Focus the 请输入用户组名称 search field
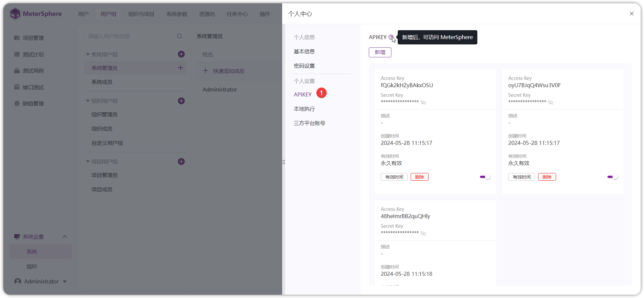The image size is (644, 298). click(x=135, y=36)
